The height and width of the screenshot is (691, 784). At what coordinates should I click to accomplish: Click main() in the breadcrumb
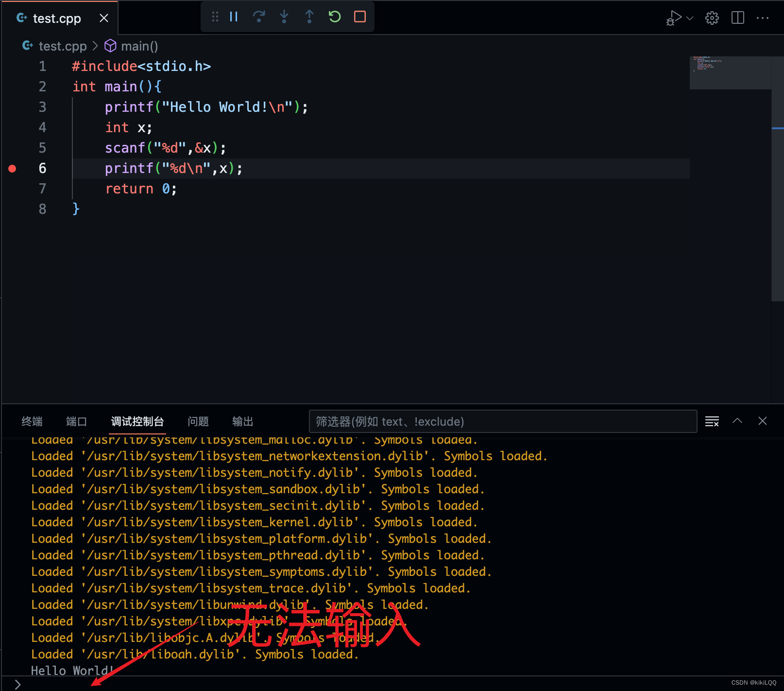point(139,46)
